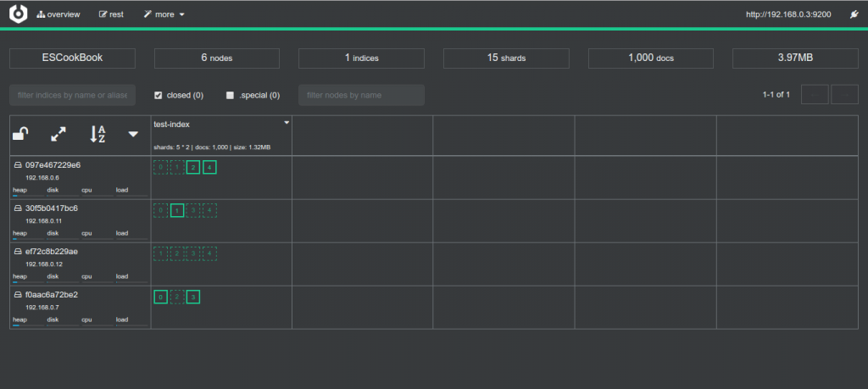The height and width of the screenshot is (389, 868).
Task: Click the sort A-Z icon
Action: tap(97, 134)
